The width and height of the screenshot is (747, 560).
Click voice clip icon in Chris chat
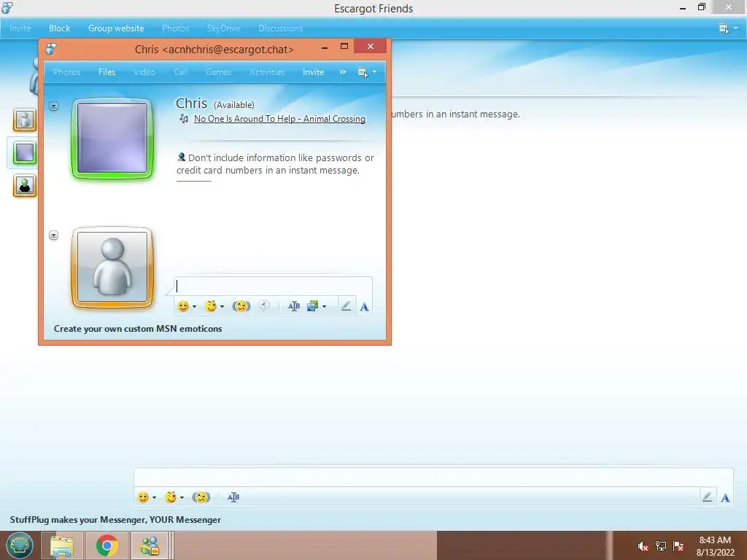[x=264, y=306]
